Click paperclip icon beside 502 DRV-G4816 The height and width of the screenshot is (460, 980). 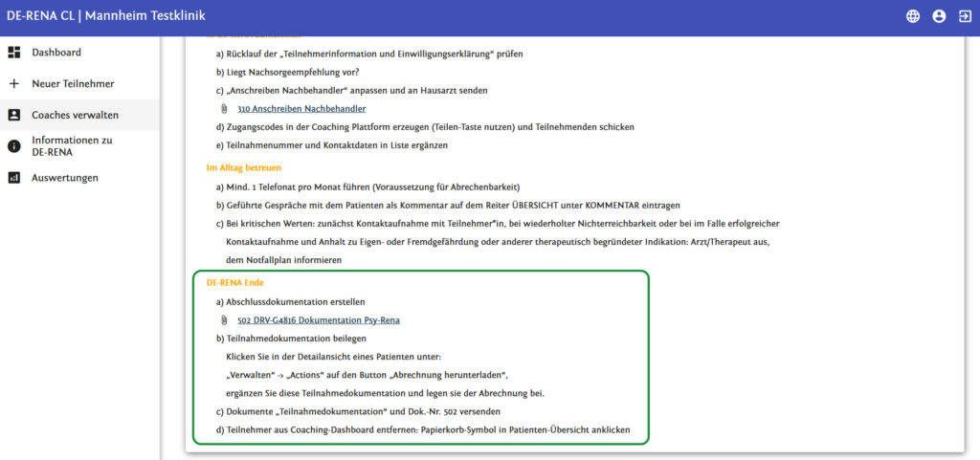click(x=224, y=320)
